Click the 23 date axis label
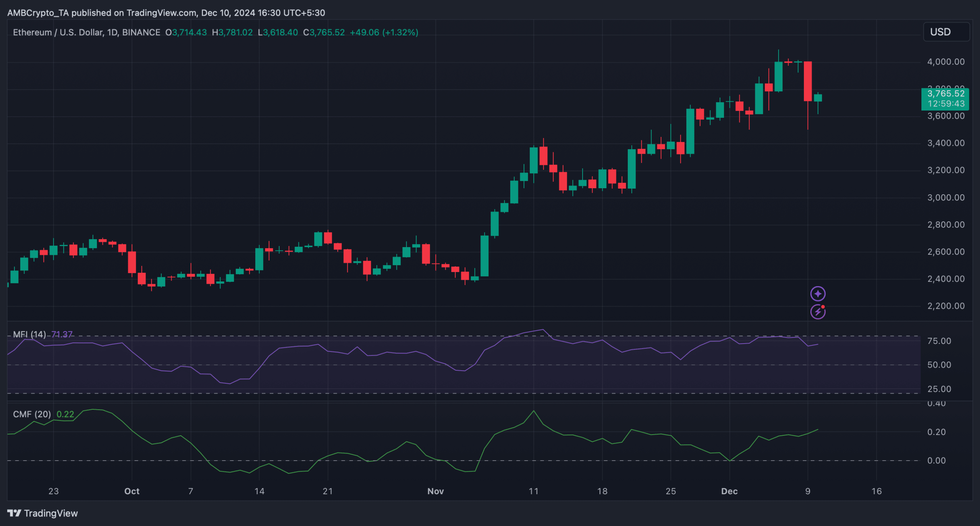980x526 pixels. pos(54,491)
